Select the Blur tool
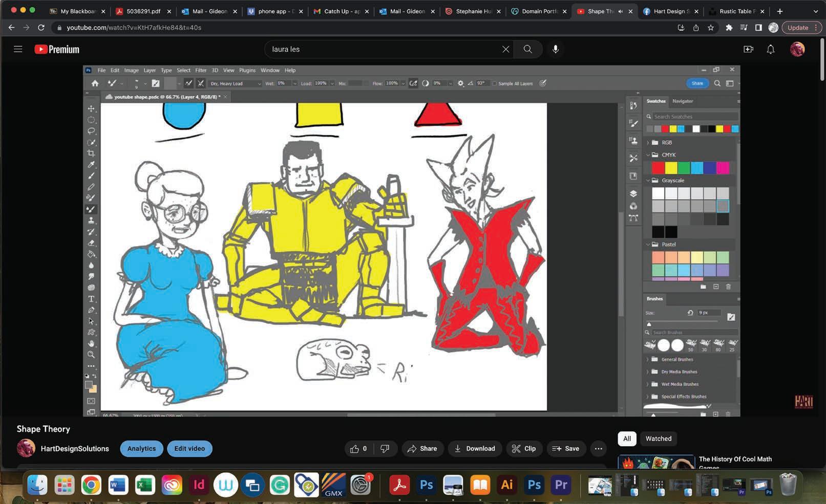The height and width of the screenshot is (504, 826). coord(91,265)
